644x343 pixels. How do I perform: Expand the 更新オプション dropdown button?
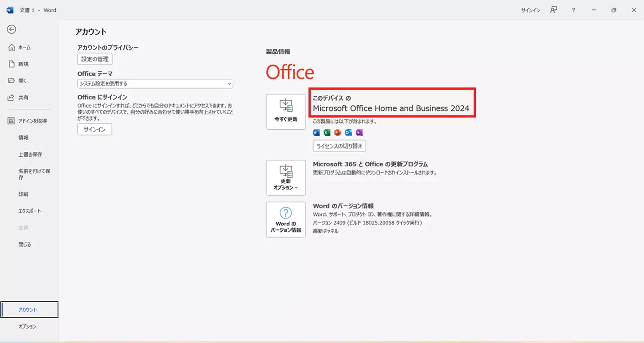[x=286, y=178]
